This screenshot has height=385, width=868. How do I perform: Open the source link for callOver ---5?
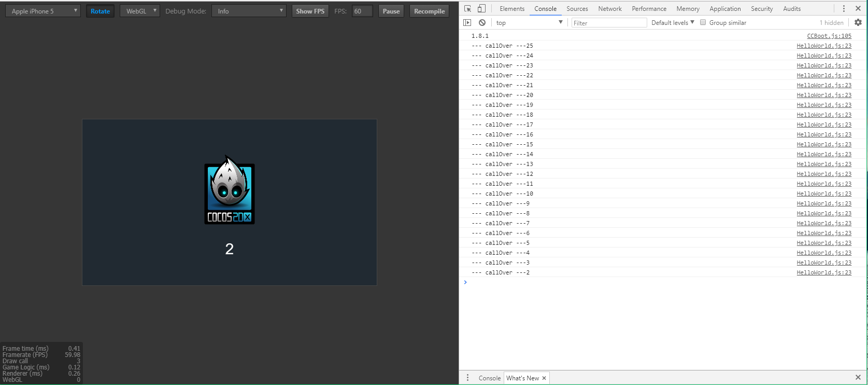point(824,243)
